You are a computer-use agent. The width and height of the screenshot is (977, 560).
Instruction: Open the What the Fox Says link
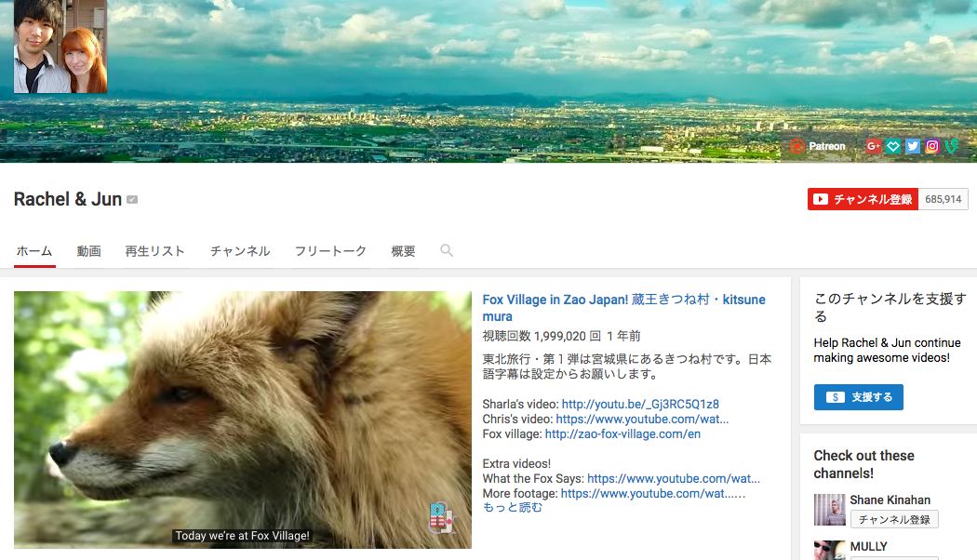[x=674, y=479]
